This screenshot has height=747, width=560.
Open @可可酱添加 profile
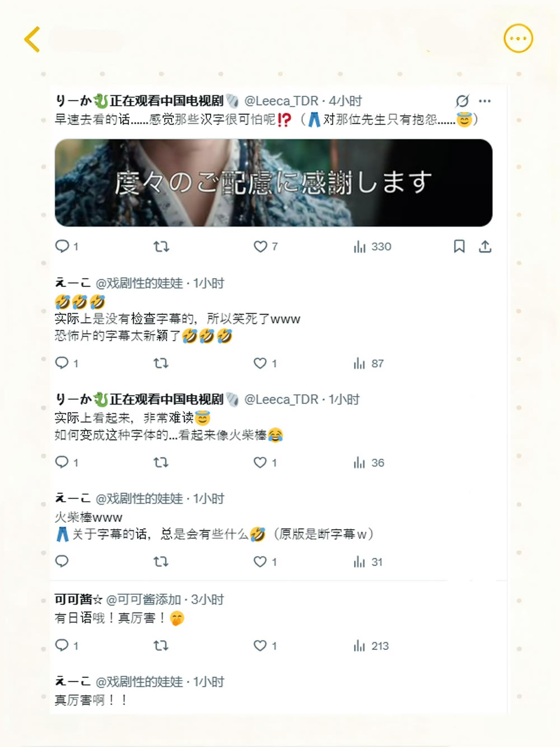[143, 599]
